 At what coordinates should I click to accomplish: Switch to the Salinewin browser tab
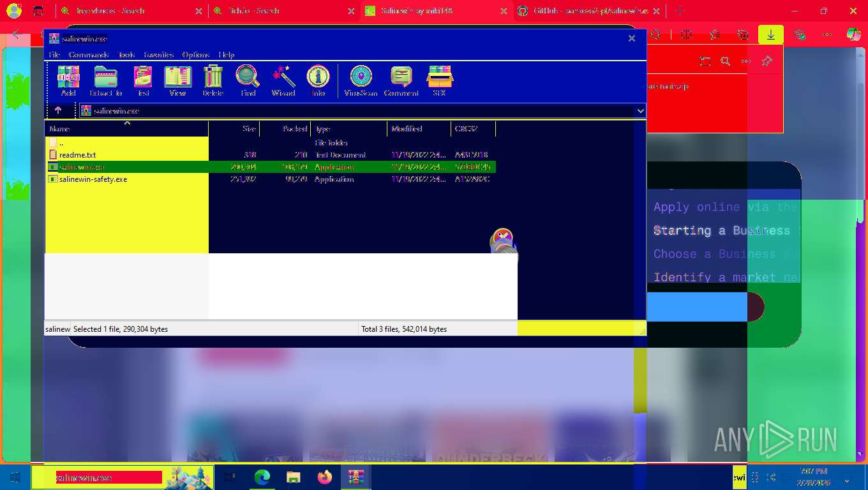(x=437, y=11)
